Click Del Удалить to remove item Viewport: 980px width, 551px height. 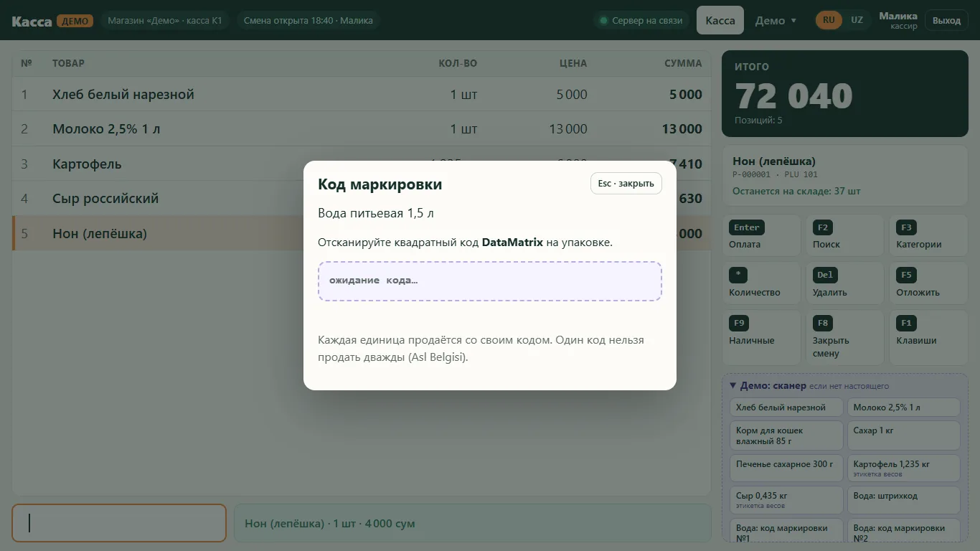(844, 283)
